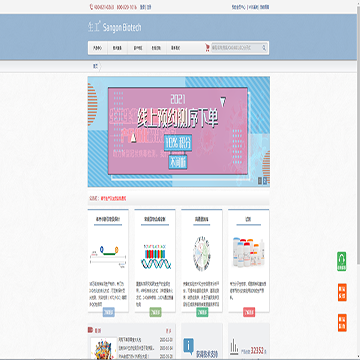Click the login link beside the phone numbers

coord(142,7)
